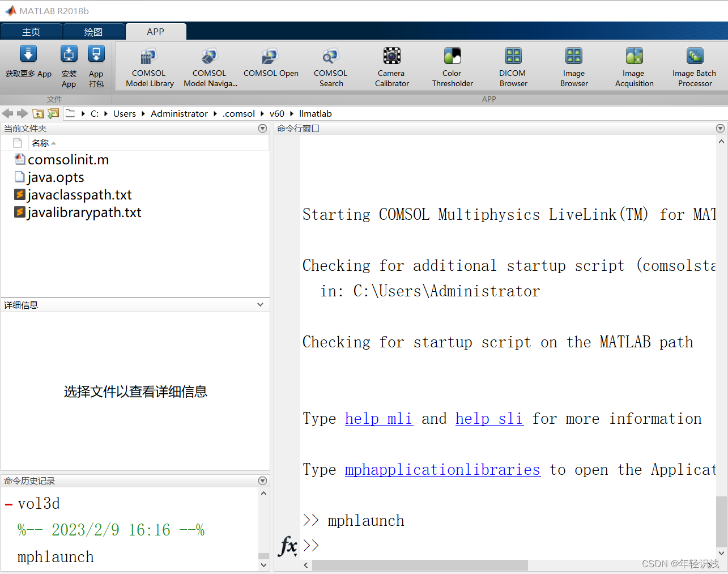728x574 pixels.
Task: Open the Color Thresholder app
Action: pos(452,67)
